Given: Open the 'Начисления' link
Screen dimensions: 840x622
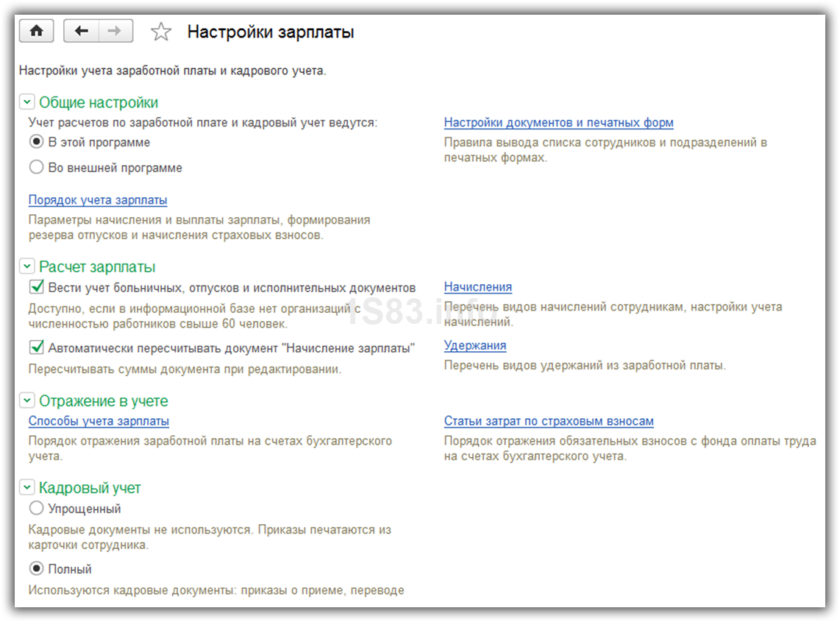Looking at the screenshot, I should [477, 287].
